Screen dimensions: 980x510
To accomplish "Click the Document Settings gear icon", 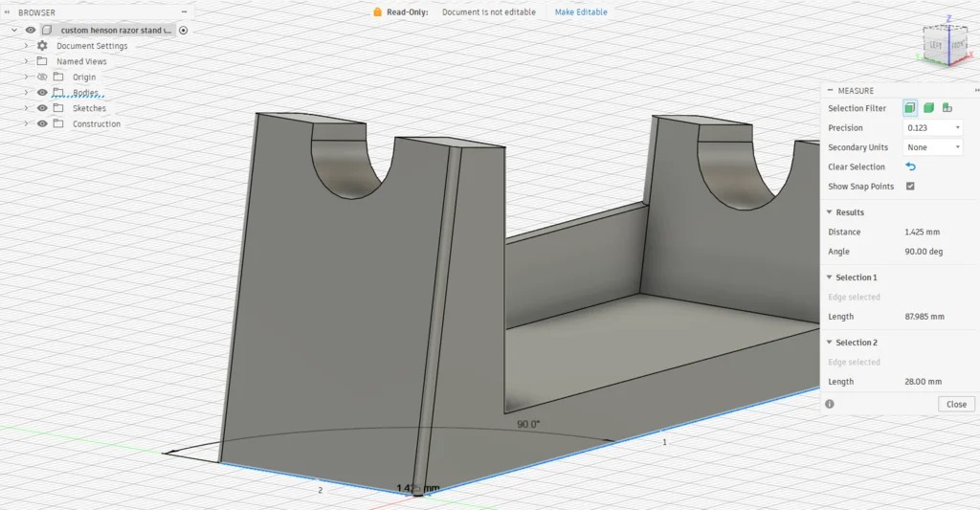I will [x=42, y=46].
